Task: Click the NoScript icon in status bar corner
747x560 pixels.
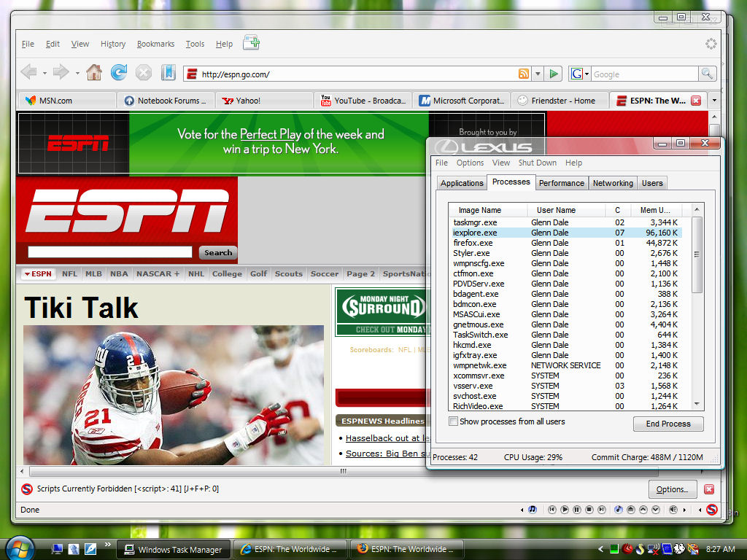Action: point(712,510)
